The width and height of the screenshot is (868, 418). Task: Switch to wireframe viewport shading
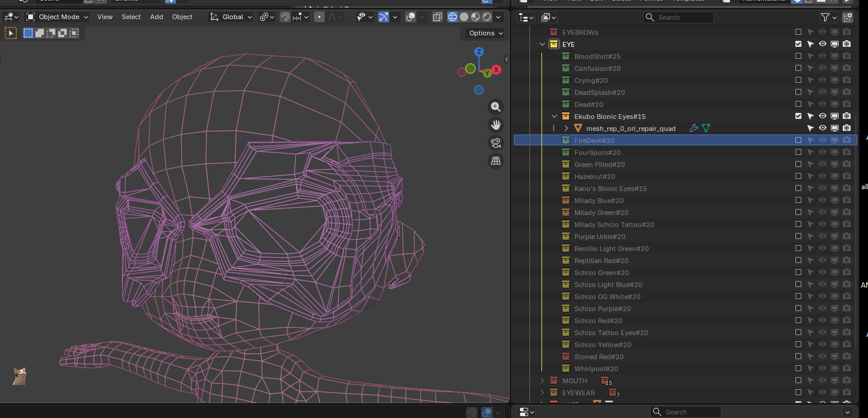tap(453, 17)
